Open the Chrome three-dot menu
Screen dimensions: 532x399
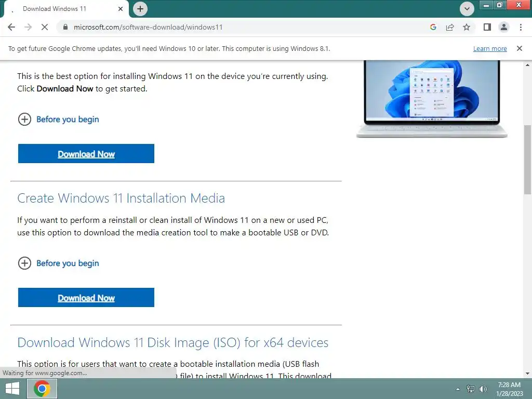[x=521, y=27]
